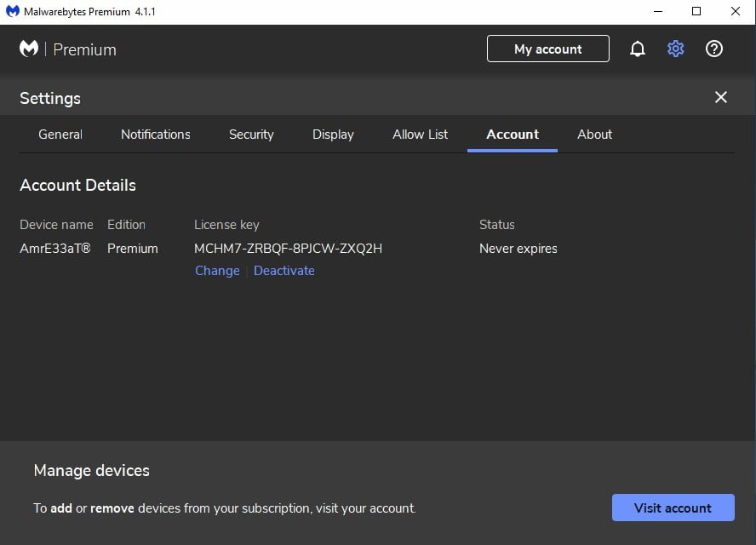Click the Change license key link
756x545 pixels.
tap(217, 271)
